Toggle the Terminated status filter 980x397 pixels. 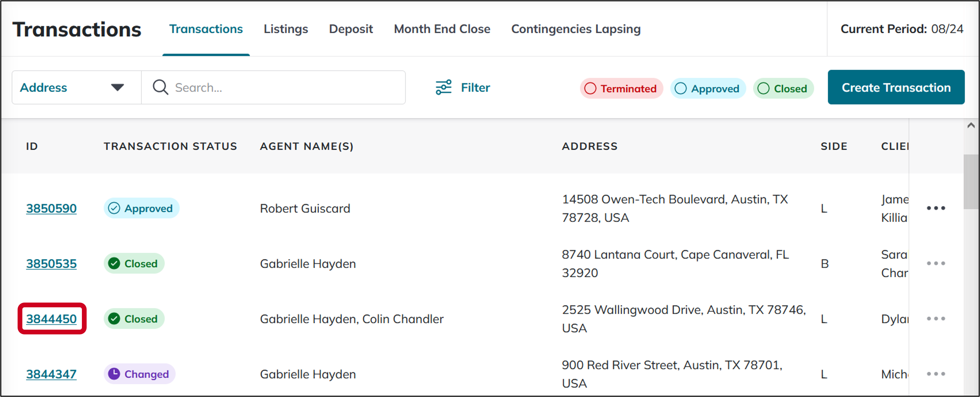[x=621, y=88]
